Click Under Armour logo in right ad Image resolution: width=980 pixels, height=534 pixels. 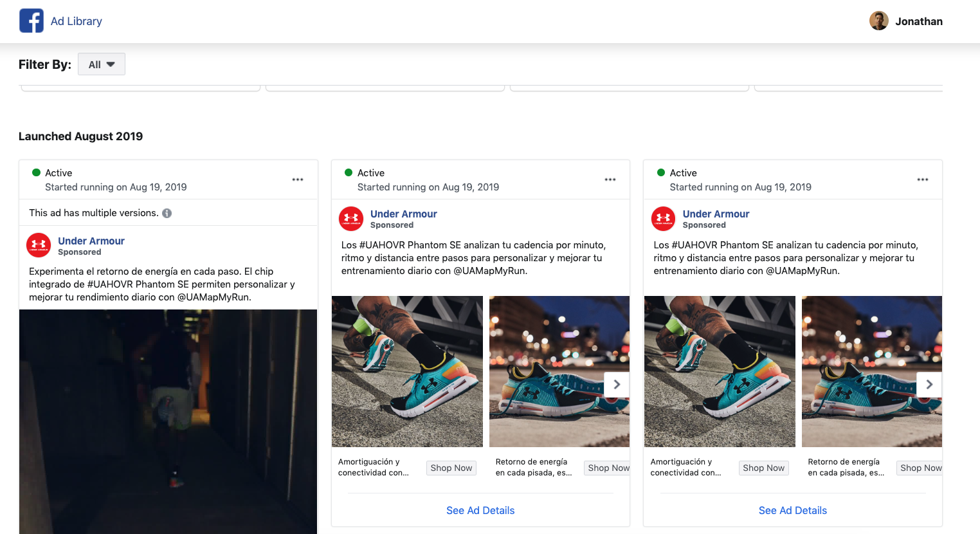tap(664, 219)
